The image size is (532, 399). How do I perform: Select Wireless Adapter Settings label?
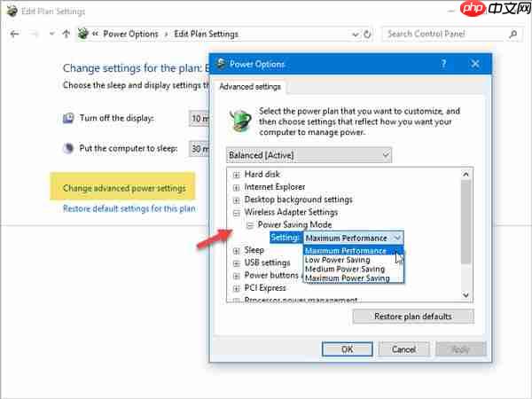(291, 213)
